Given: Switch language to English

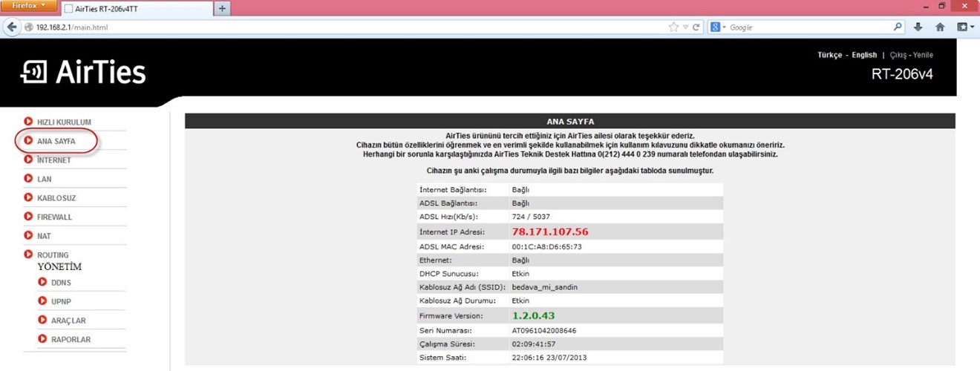Looking at the screenshot, I should tap(863, 55).
